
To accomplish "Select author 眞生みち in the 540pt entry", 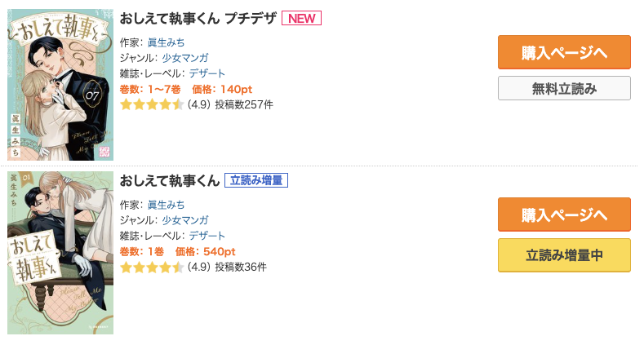I will click(x=166, y=204).
